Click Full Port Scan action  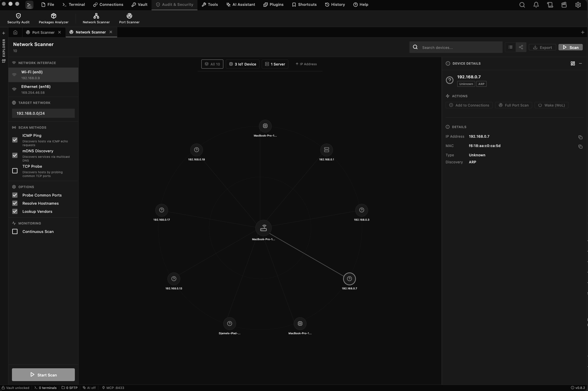coord(514,105)
